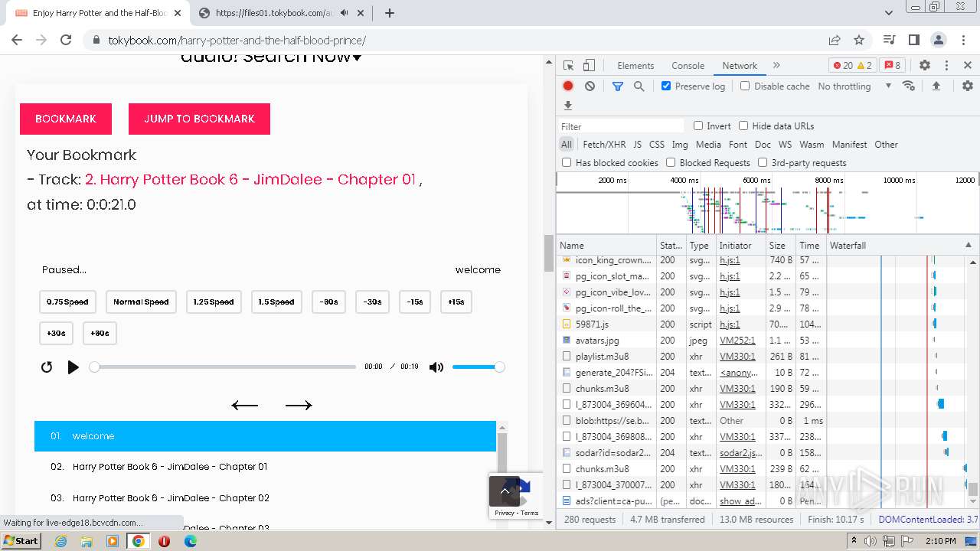Open the Windows Start menu

tap(21, 541)
